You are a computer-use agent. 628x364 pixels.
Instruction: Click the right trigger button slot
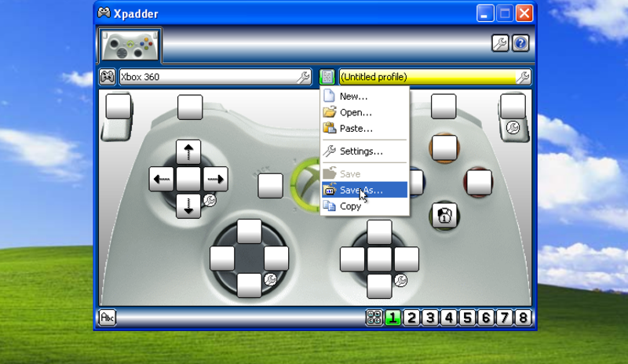(x=513, y=107)
